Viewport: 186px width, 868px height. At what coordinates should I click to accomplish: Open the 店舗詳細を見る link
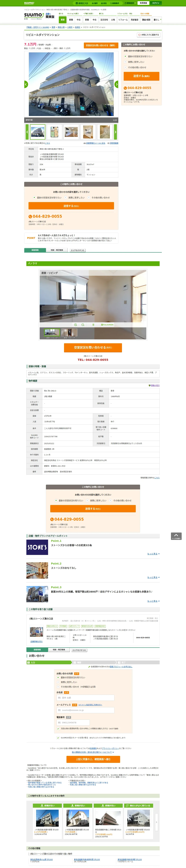pos(37,642)
